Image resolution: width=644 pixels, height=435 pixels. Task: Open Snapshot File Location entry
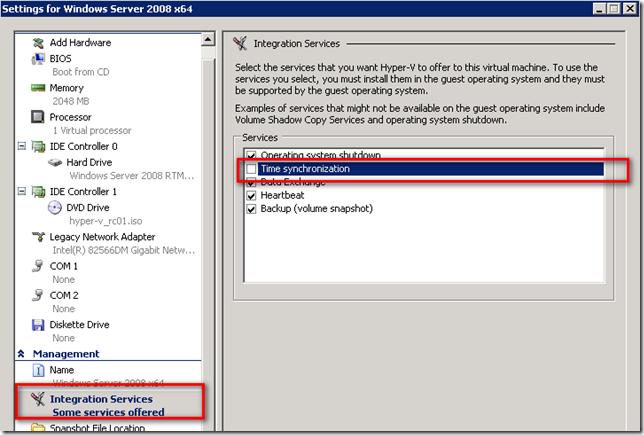[97, 428]
